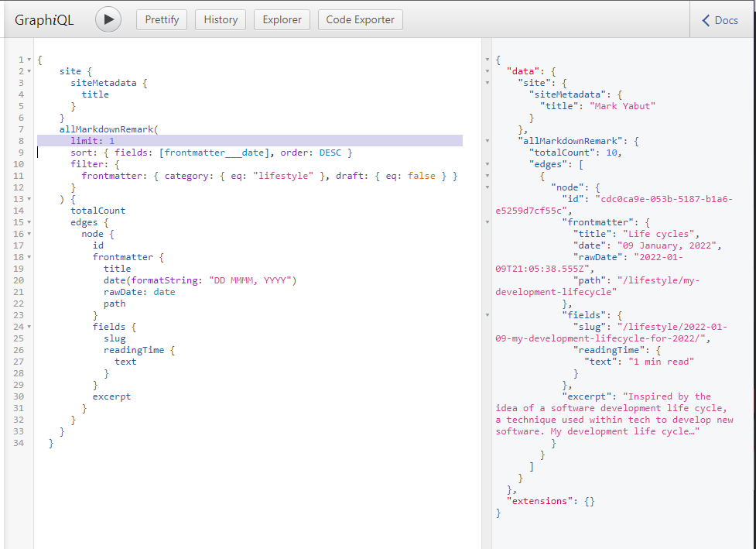Screen dimensions: 756x549
Task: Click readingTime on line 26
Action: [134, 350]
